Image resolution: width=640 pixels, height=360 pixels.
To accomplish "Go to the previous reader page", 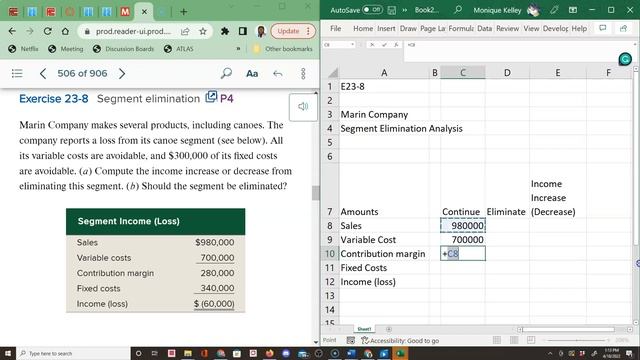I will pyautogui.click(x=42, y=73).
